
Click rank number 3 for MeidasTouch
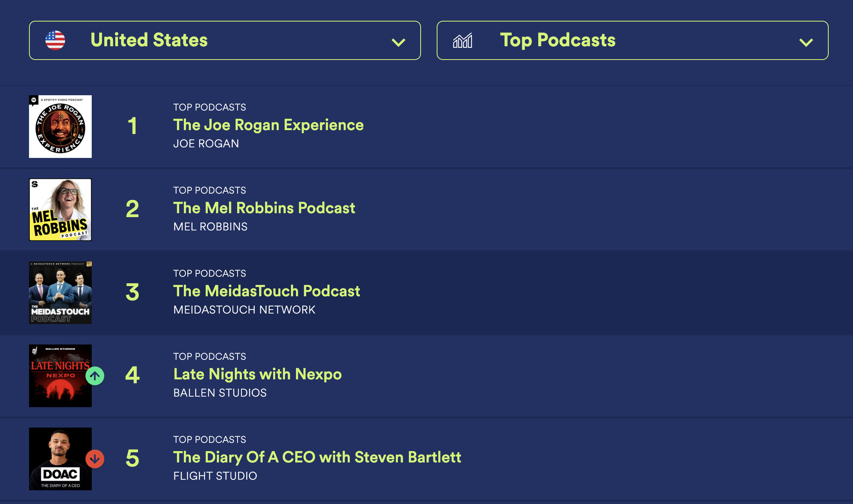click(x=132, y=292)
